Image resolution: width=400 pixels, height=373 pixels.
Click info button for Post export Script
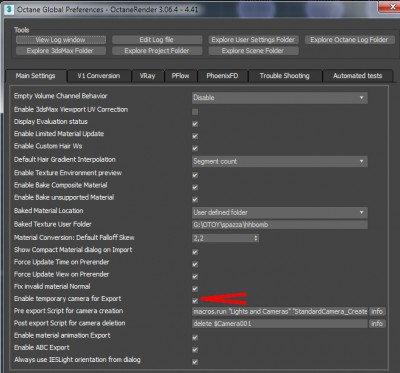click(x=377, y=324)
